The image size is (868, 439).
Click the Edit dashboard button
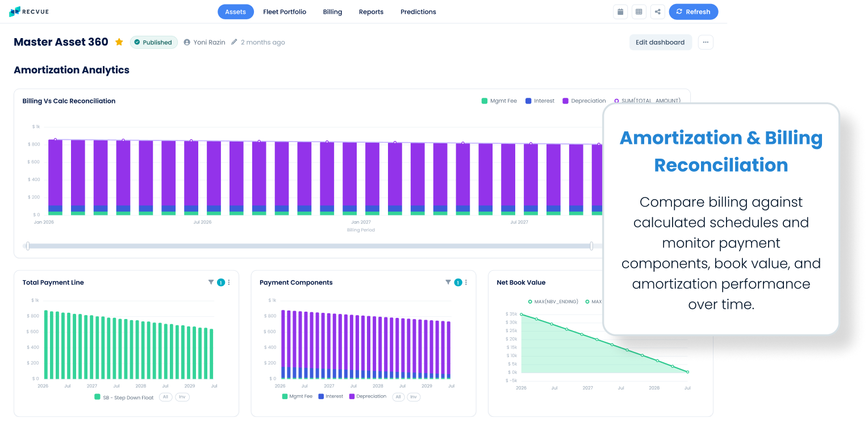pyautogui.click(x=660, y=42)
